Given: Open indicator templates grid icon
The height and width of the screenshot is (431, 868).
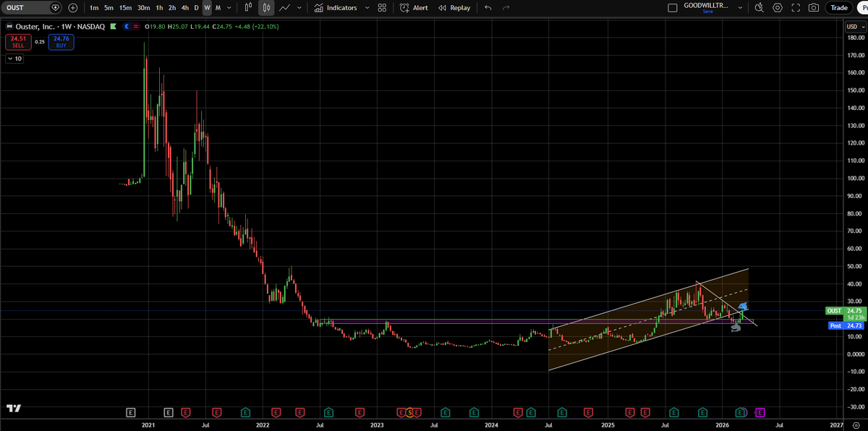Looking at the screenshot, I should coord(382,8).
